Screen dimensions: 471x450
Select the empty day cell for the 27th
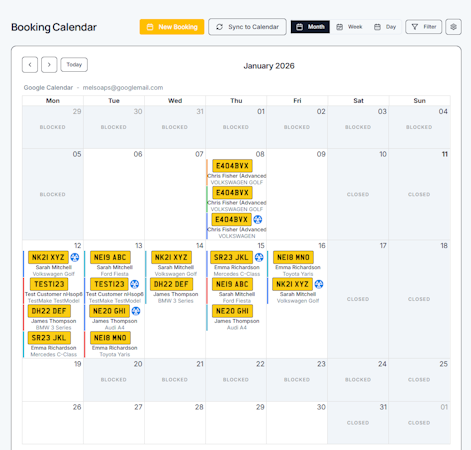114,423
